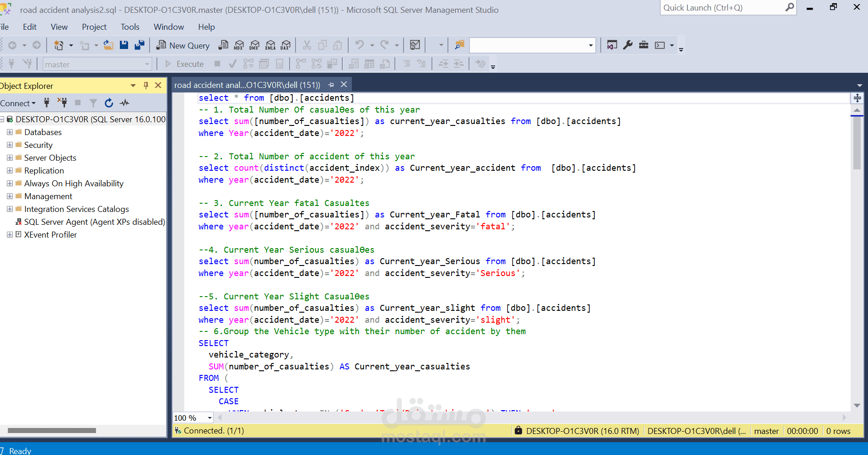Select the Replication tree item
Screen dimensions: 868x455
pyautogui.click(x=44, y=171)
